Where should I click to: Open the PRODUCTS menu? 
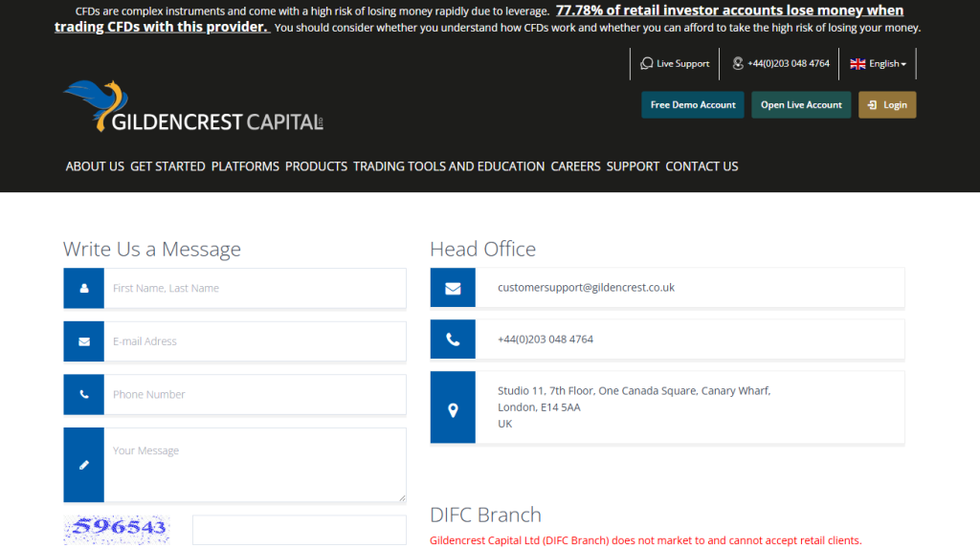pyautogui.click(x=316, y=166)
